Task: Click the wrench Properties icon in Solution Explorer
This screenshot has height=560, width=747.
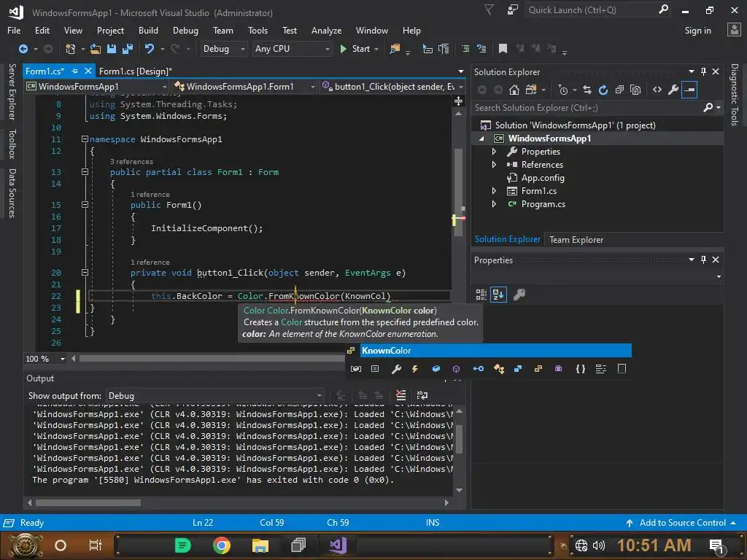Action: click(673, 90)
